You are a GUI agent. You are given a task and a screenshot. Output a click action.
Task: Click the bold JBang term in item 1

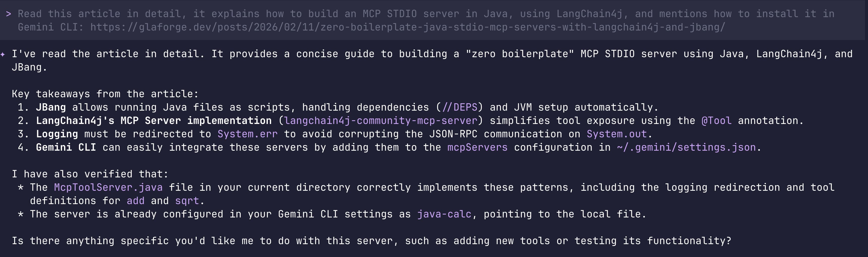coord(50,107)
